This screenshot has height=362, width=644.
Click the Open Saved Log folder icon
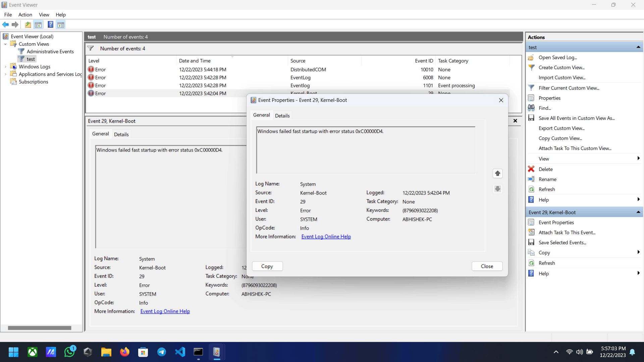[531, 58]
